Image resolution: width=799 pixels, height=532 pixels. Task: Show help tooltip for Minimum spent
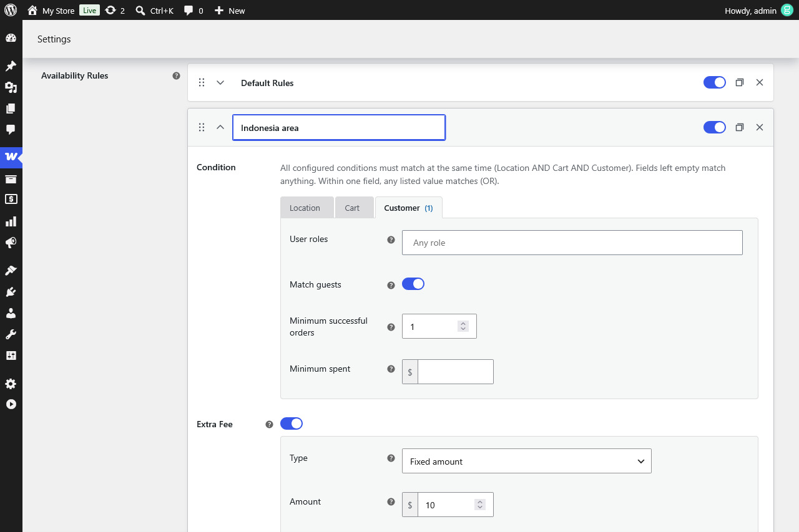(x=391, y=369)
